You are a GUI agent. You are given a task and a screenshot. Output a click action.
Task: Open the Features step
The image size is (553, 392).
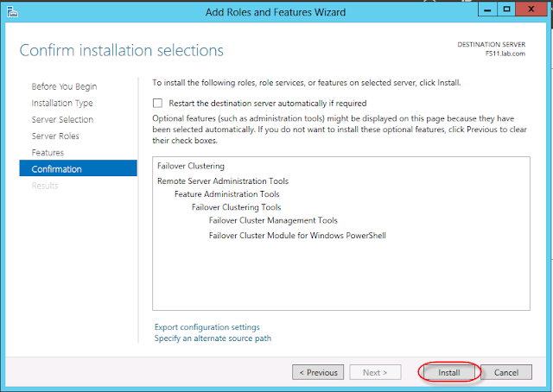(48, 152)
